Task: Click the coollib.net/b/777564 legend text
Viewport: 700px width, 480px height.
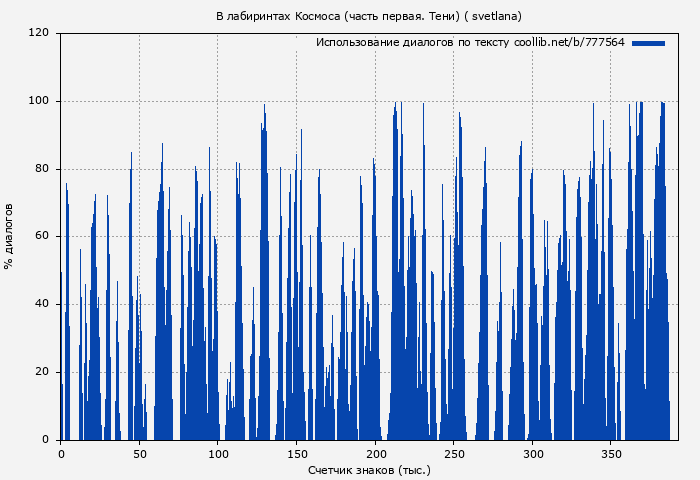Action: click(x=470, y=43)
